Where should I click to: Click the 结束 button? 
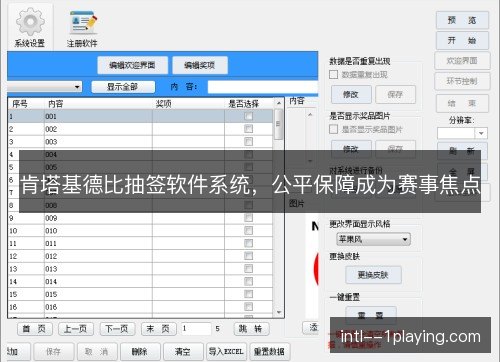coord(462,103)
